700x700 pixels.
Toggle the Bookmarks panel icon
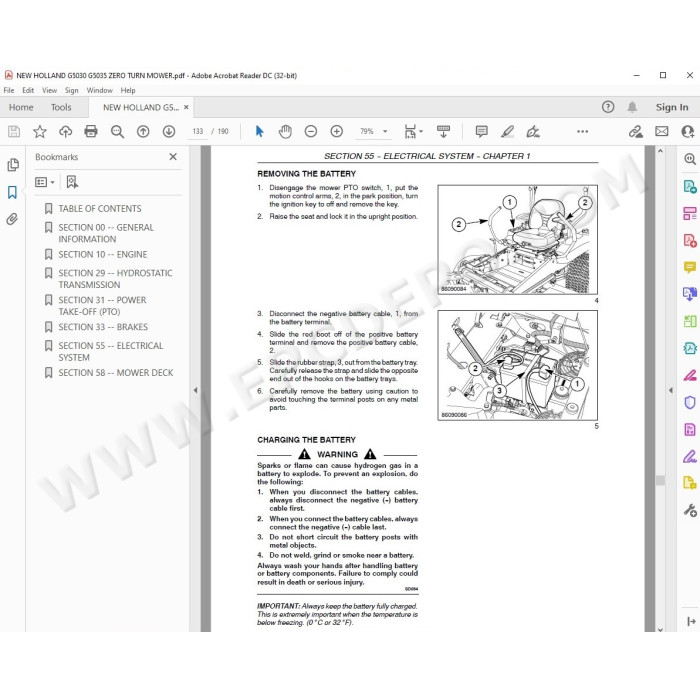point(12,192)
